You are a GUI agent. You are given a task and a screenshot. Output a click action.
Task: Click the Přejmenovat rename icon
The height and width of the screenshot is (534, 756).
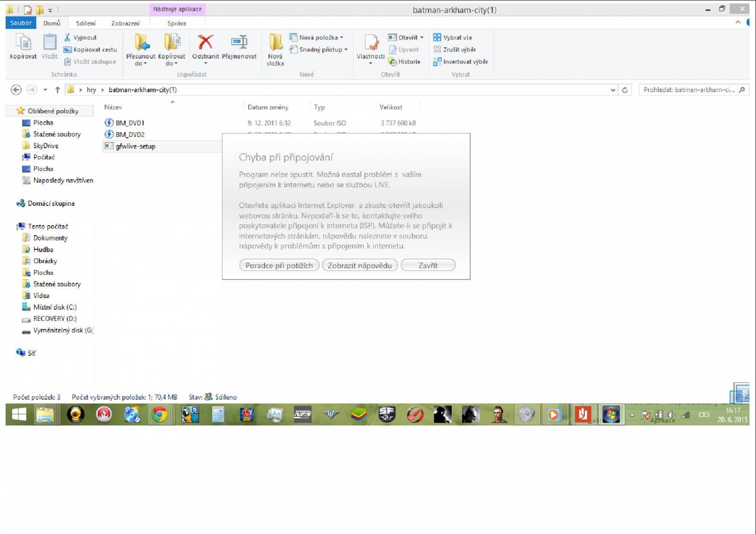(x=239, y=42)
